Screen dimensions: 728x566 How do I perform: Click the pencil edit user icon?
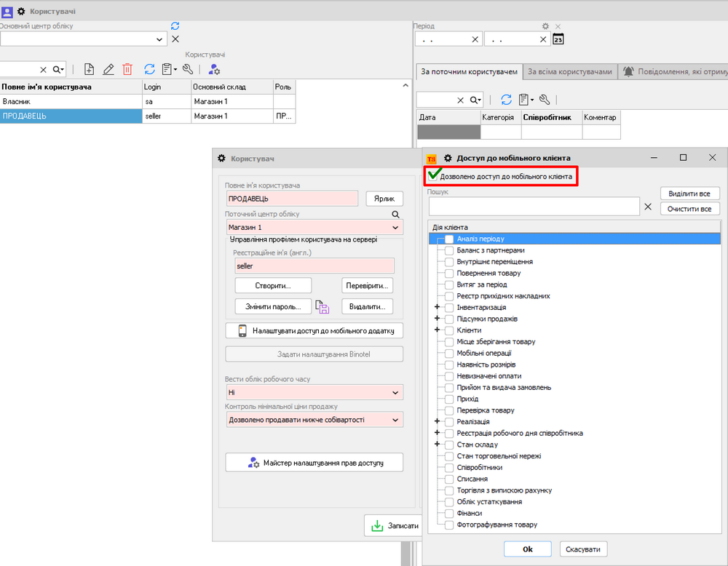(108, 69)
